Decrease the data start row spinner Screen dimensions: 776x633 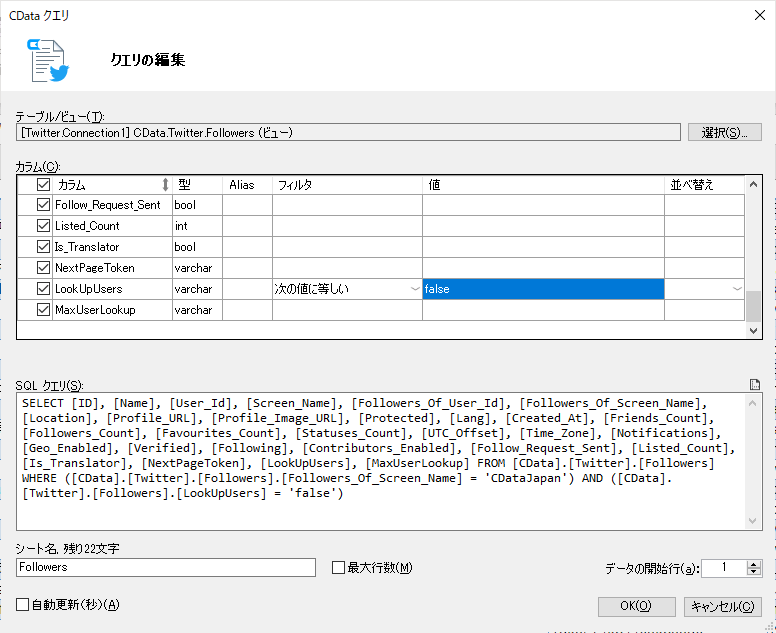click(x=754, y=572)
